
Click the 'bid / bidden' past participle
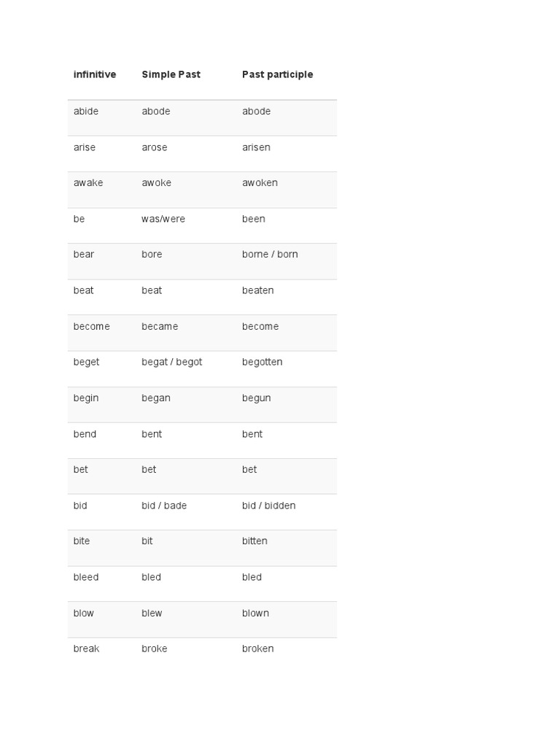click(x=268, y=506)
